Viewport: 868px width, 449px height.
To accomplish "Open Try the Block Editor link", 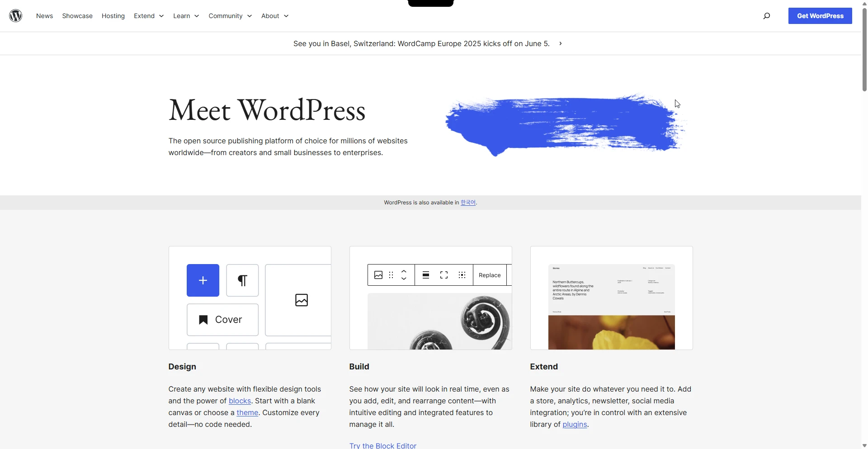I will 382,445.
